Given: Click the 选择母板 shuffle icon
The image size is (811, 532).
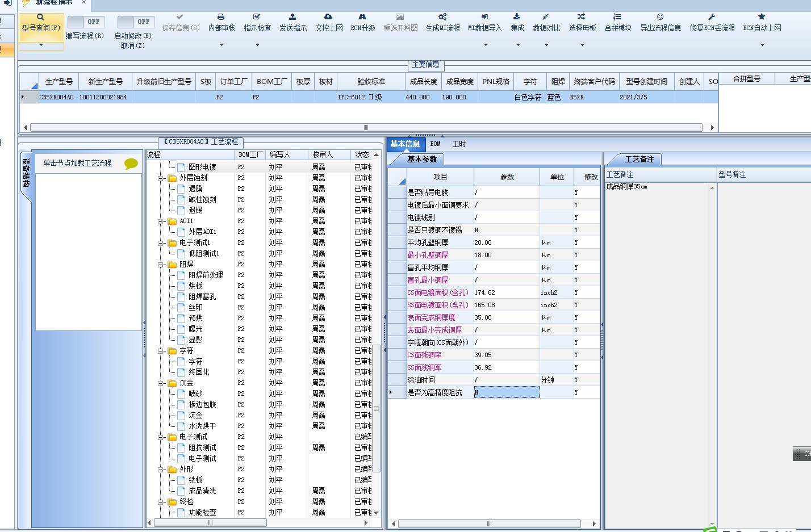Looking at the screenshot, I should tap(582, 17).
